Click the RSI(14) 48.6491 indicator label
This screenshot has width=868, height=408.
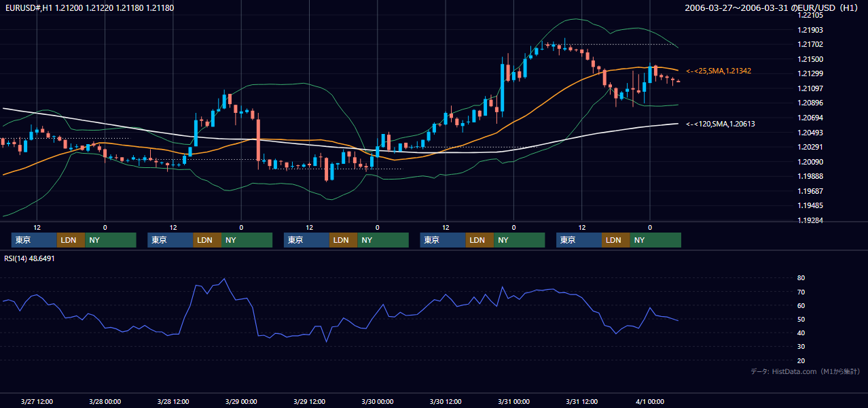coord(29,258)
